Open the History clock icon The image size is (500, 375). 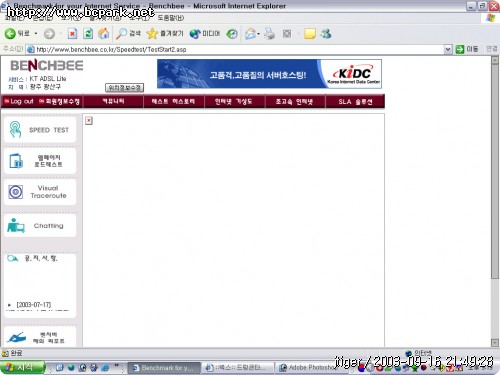[x=232, y=34]
